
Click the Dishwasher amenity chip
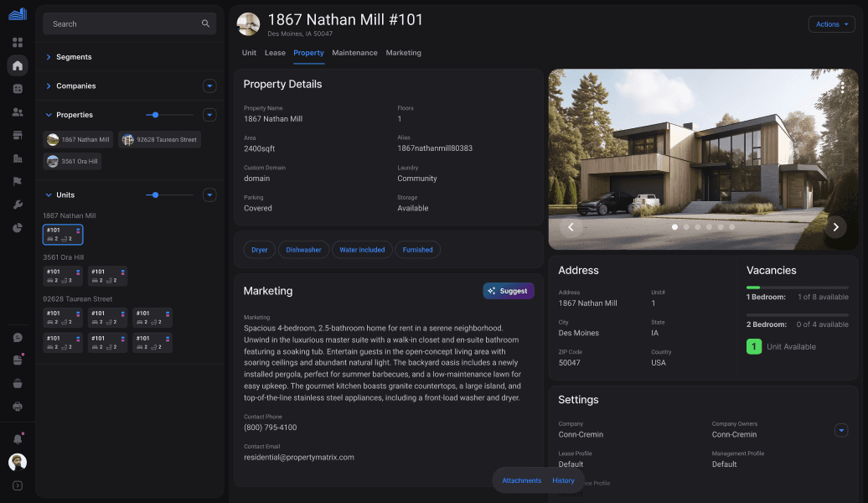303,250
